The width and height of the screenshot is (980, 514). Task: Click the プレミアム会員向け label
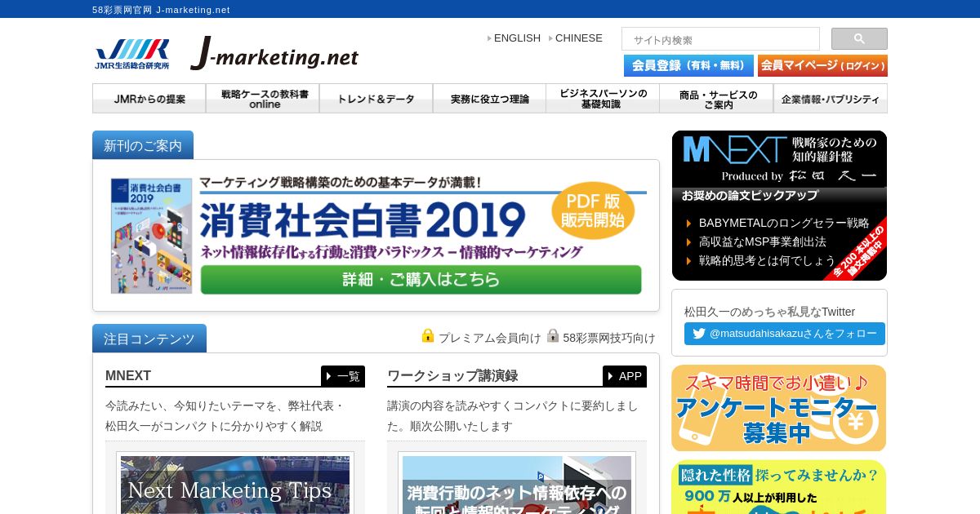click(x=490, y=338)
